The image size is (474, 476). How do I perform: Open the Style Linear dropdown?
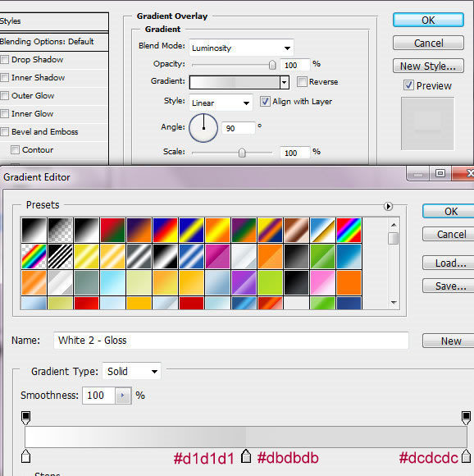pos(221,103)
